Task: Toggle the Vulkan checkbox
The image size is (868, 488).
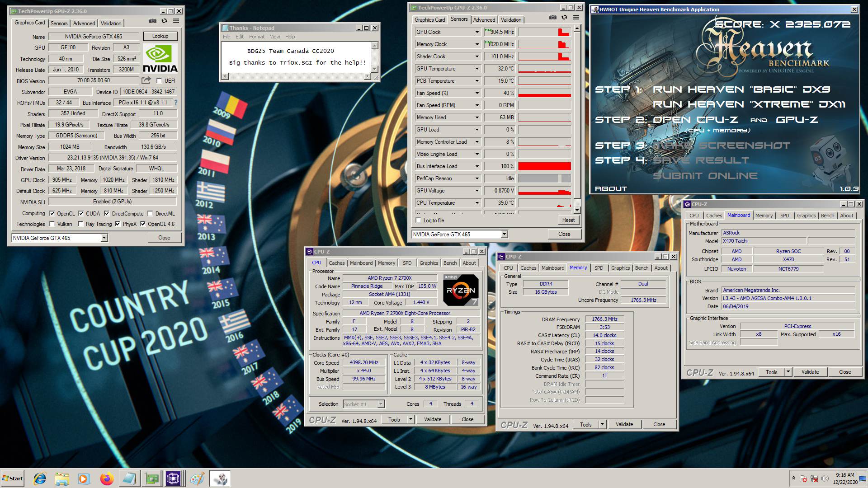Action: point(52,224)
